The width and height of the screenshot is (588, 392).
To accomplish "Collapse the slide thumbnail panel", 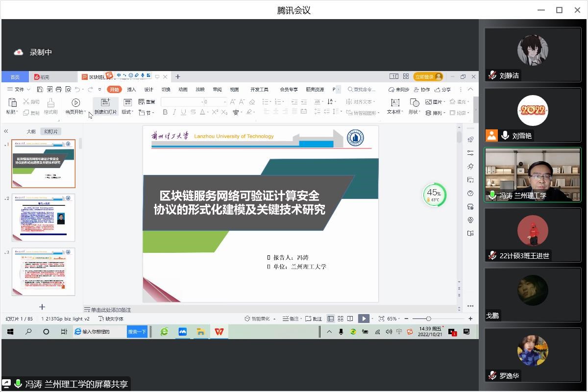I will (6, 131).
